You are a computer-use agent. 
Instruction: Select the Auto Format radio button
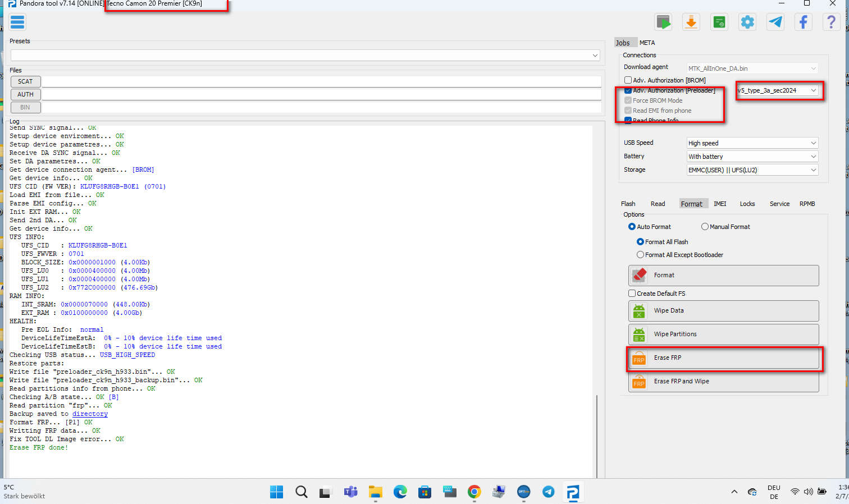632,227
